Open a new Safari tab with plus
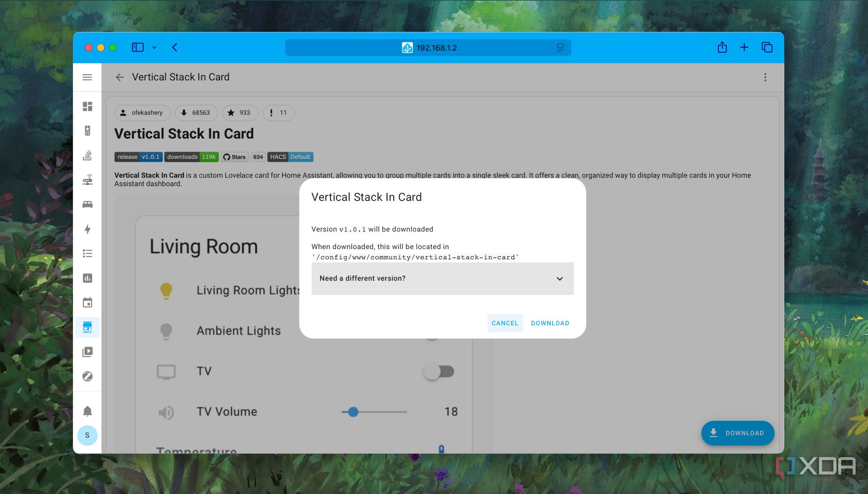Screen dimensions: 868x494 744,47
